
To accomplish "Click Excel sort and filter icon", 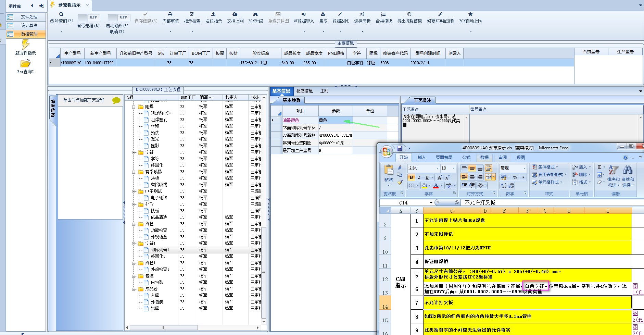I will pos(613,170).
